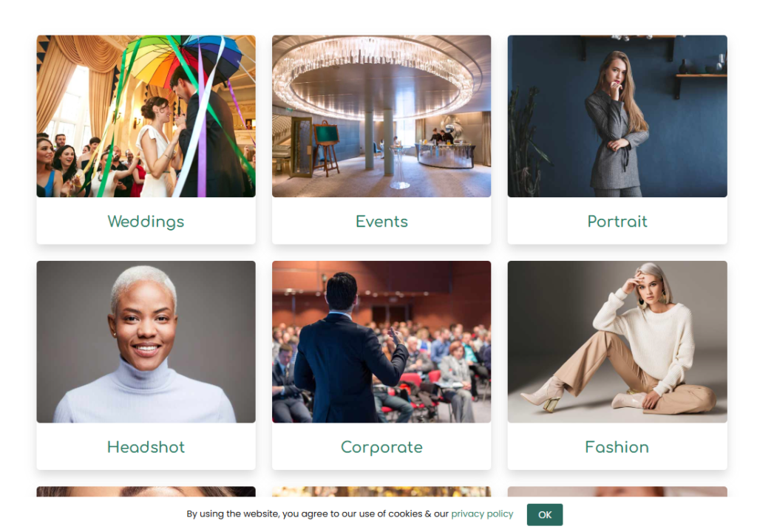The width and height of the screenshot is (757, 532).
Task: Click the white card area below Headshot photo
Action: click(x=146, y=446)
